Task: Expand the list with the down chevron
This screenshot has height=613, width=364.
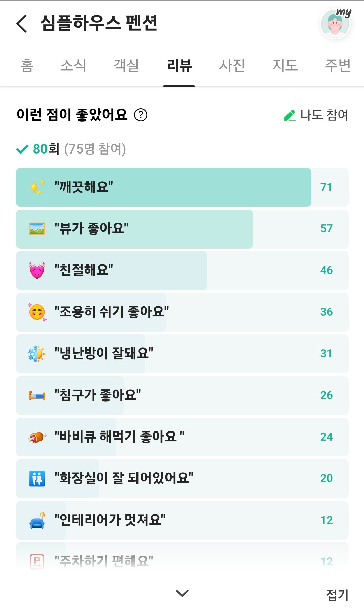Action: click(182, 593)
